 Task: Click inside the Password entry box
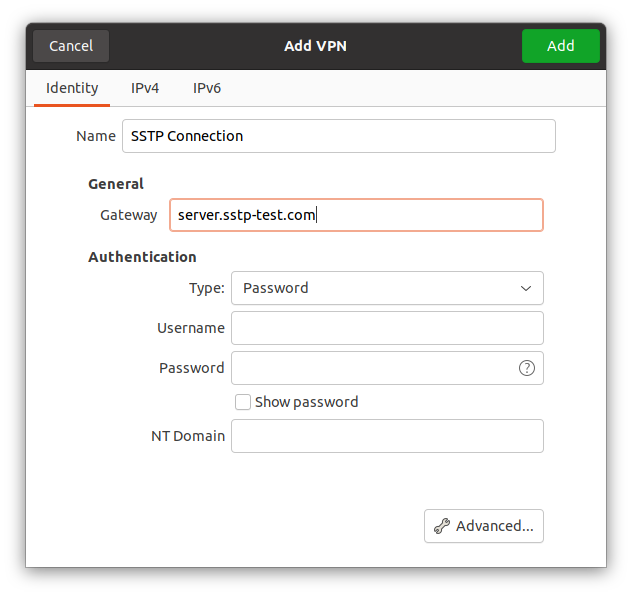(372, 368)
